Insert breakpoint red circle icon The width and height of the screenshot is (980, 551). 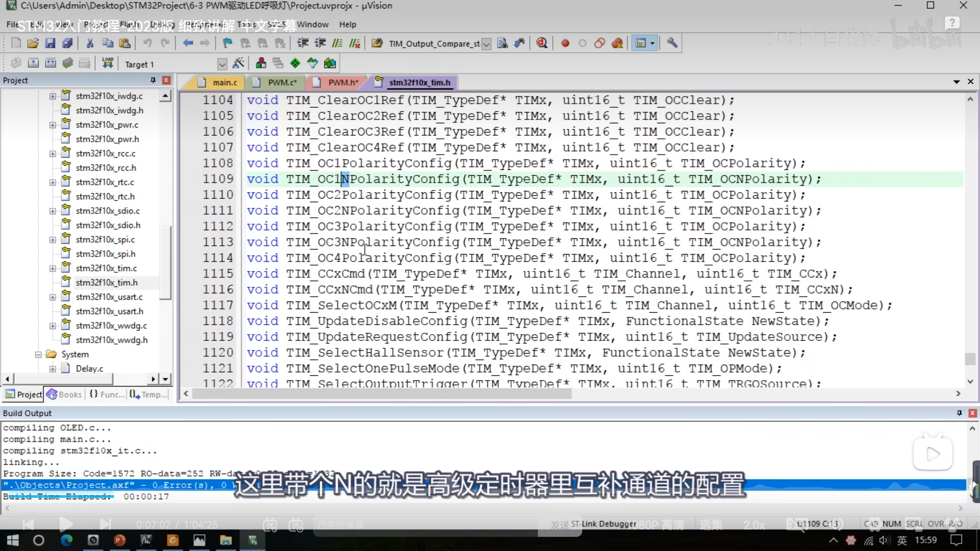[x=565, y=43]
